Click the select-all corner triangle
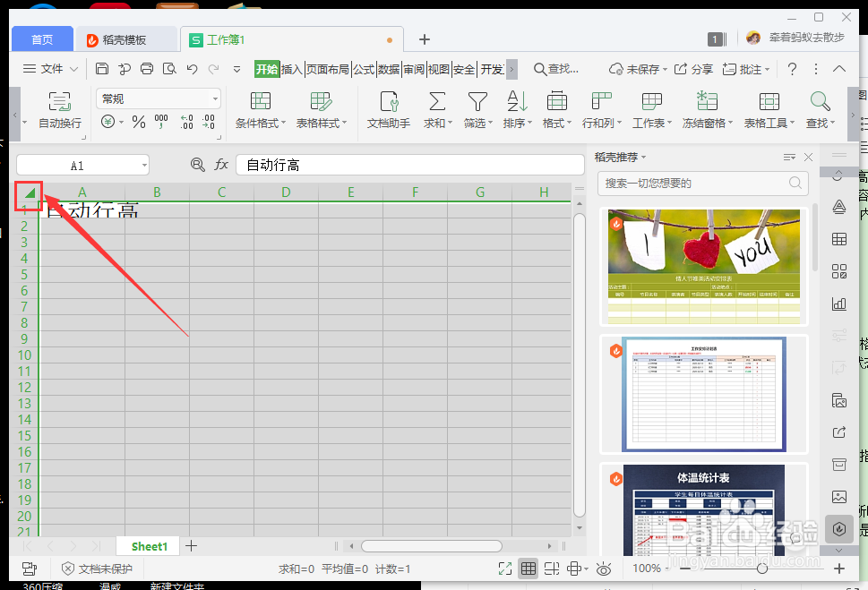Image resolution: width=868 pixels, height=590 pixels. (x=30, y=192)
